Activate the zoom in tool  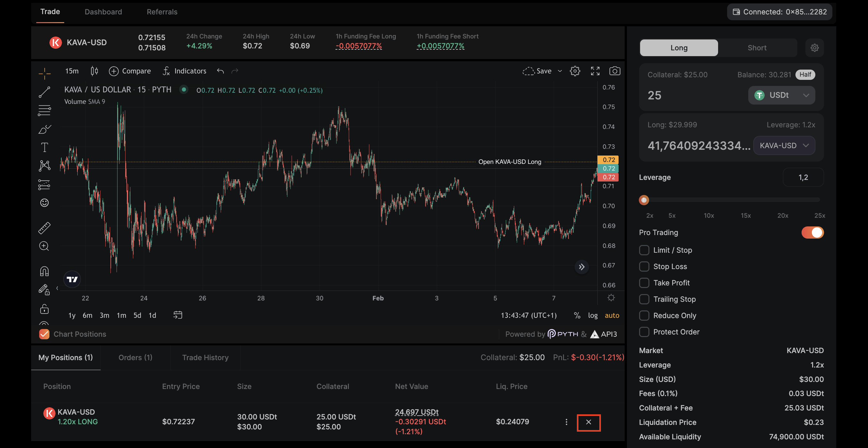point(45,246)
